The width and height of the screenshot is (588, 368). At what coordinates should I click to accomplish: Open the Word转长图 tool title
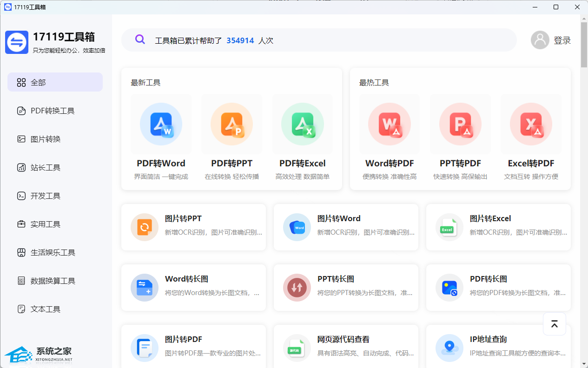[x=186, y=279]
